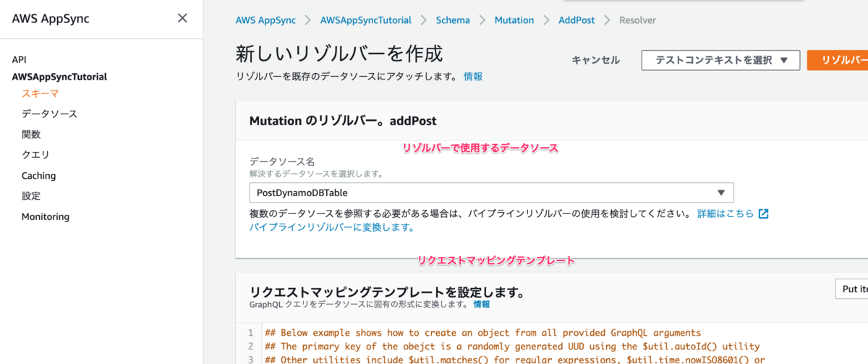The width and height of the screenshot is (868, 364).
Task: Click the Mutation のリゾルバー。addPost heading
Action: pyautogui.click(x=343, y=121)
